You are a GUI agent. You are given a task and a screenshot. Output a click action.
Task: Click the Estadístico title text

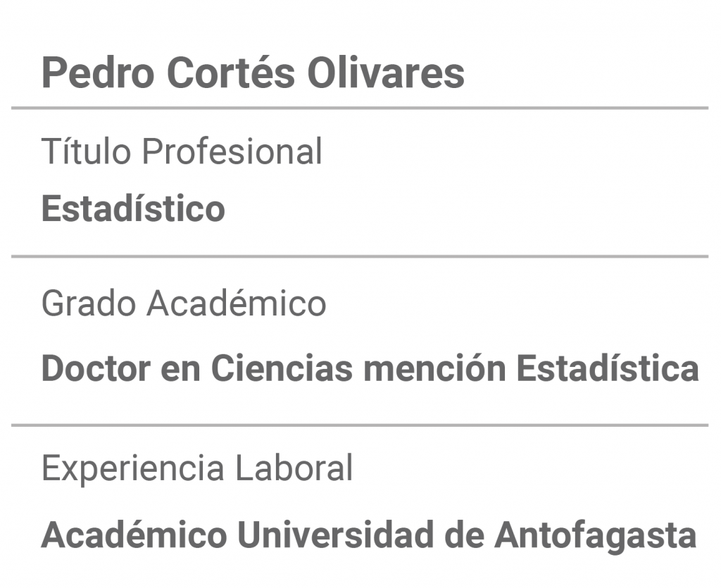[x=133, y=208]
